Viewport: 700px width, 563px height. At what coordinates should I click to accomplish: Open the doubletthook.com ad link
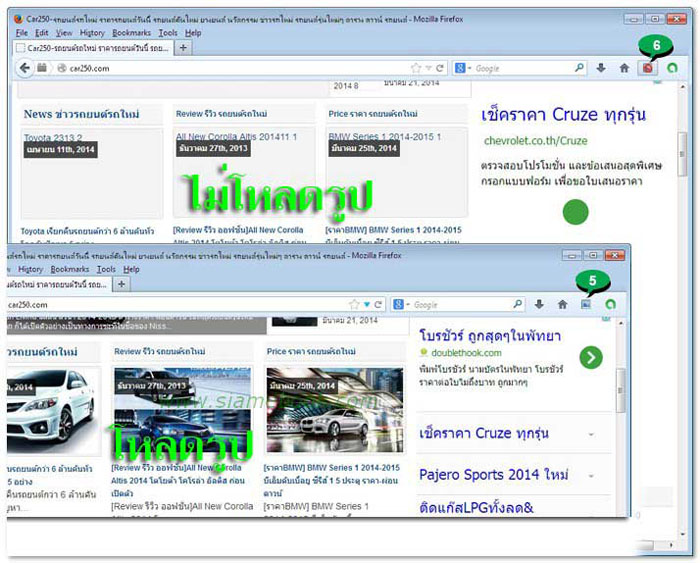click(x=466, y=353)
